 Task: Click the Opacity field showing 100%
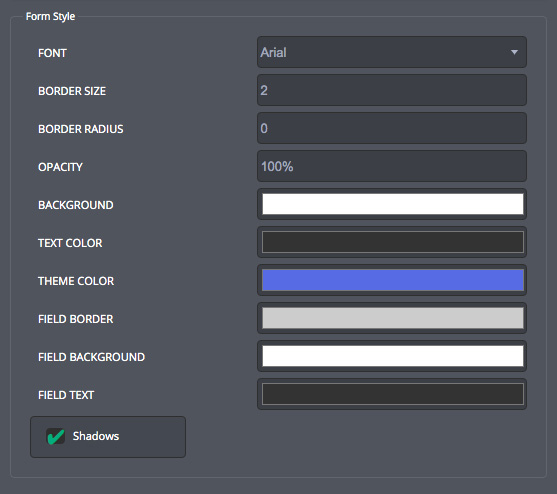point(392,166)
